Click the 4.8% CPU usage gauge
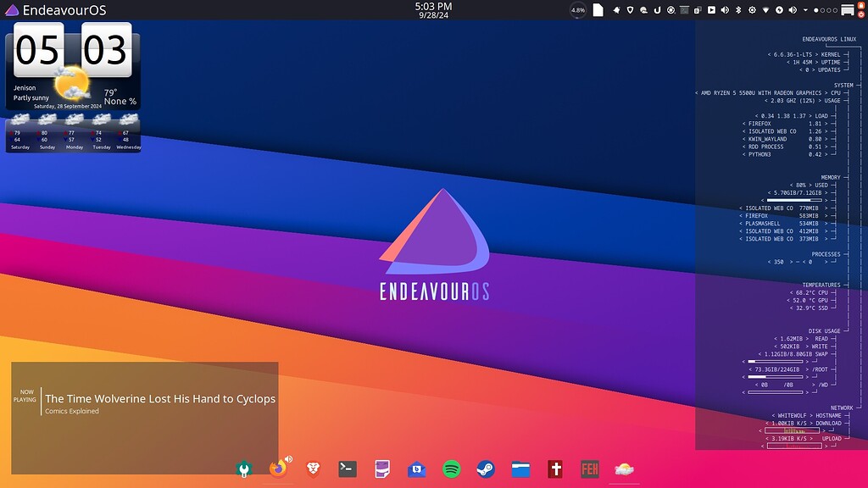Image resolution: width=868 pixels, height=488 pixels. click(578, 9)
